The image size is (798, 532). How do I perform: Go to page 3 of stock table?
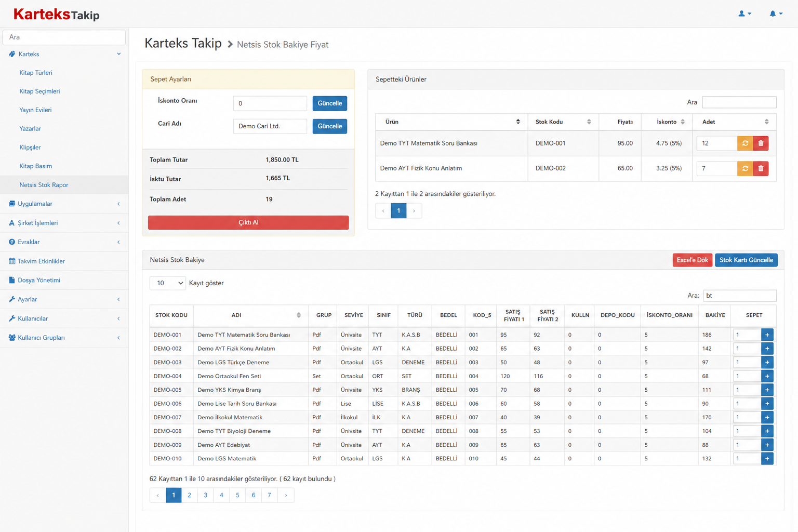205,495
